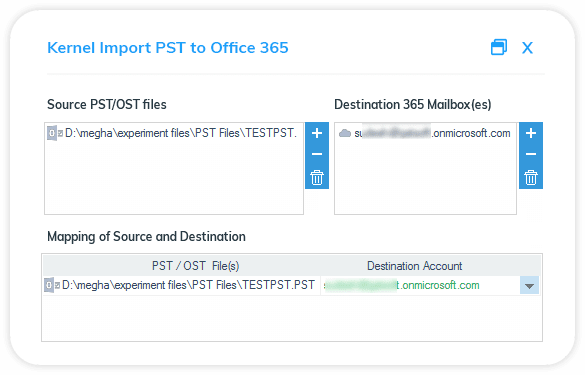585x375 pixels.
Task: Select the TESTPST.PST path in mapping table
Action: (188, 285)
